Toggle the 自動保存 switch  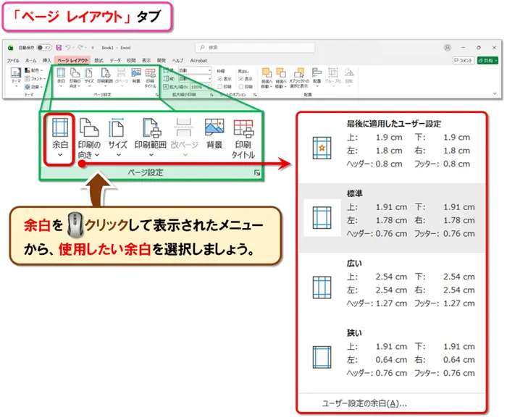pyautogui.click(x=43, y=48)
